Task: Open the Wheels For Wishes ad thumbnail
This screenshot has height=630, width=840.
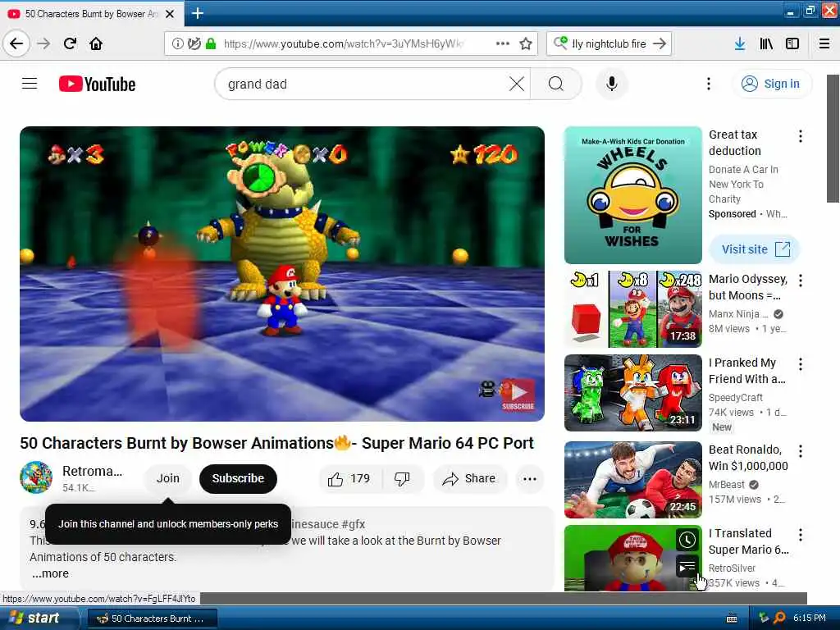Action: 632,195
